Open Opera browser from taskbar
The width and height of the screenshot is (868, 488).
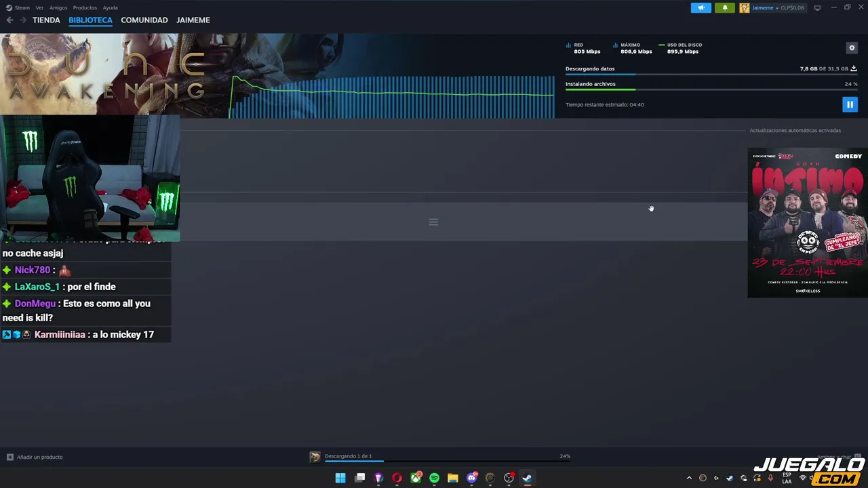tap(397, 478)
